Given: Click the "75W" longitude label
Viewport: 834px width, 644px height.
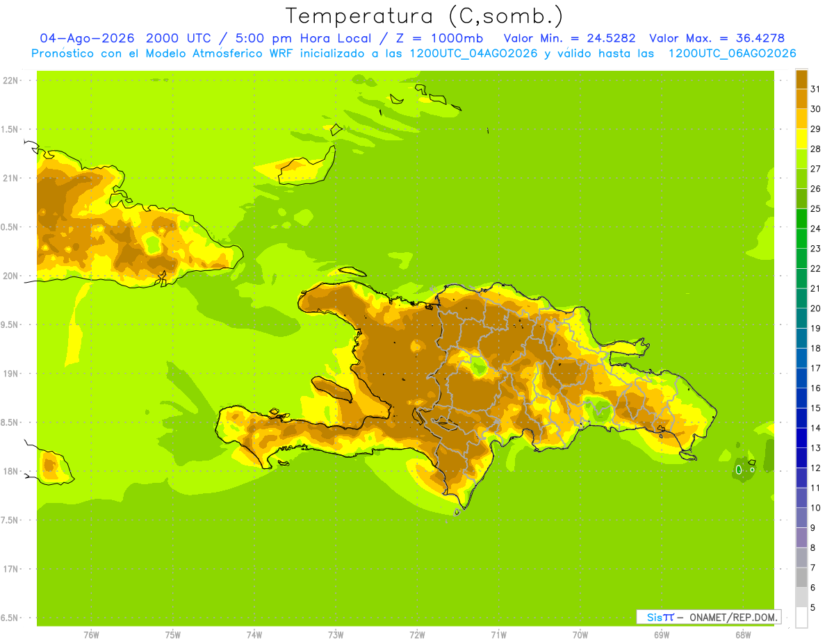Looking at the screenshot, I should coord(173,635).
